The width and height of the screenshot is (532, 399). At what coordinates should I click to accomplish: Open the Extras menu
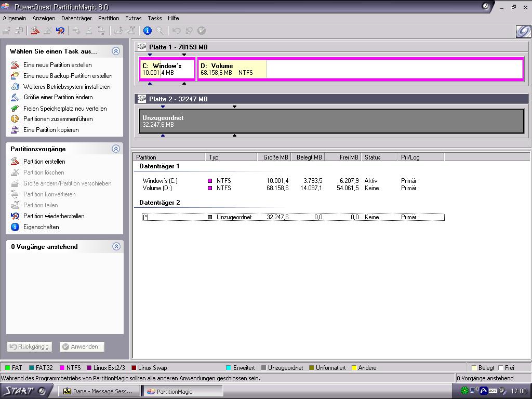(134, 18)
